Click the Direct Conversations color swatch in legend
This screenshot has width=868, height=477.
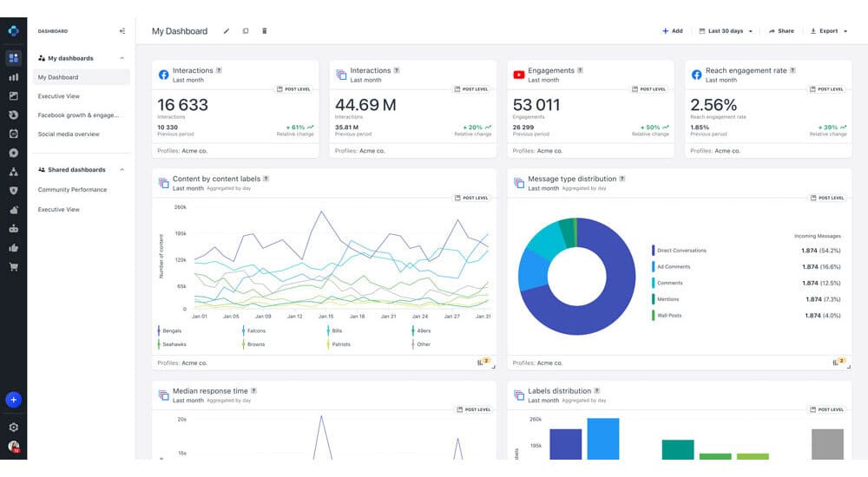654,250
